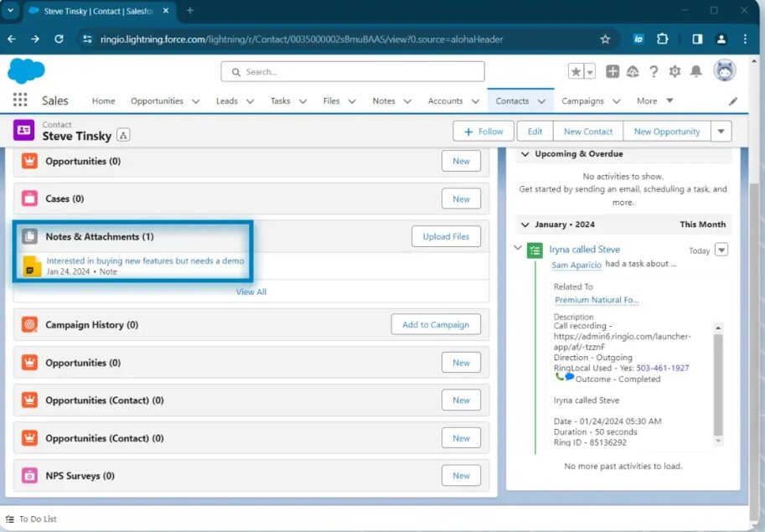The width and height of the screenshot is (765, 532).
Task: Open the App Launcher grid icon
Action: pyautogui.click(x=20, y=101)
